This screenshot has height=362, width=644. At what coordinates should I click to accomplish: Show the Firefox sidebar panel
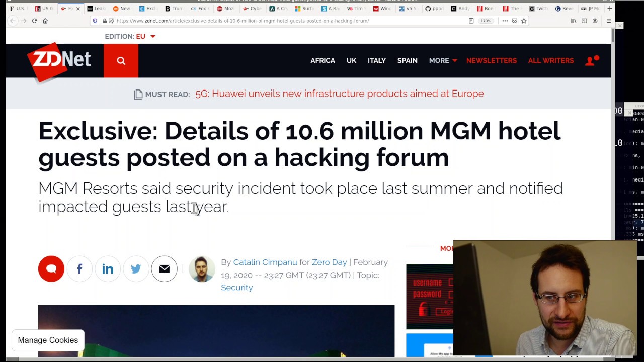[584, 21]
